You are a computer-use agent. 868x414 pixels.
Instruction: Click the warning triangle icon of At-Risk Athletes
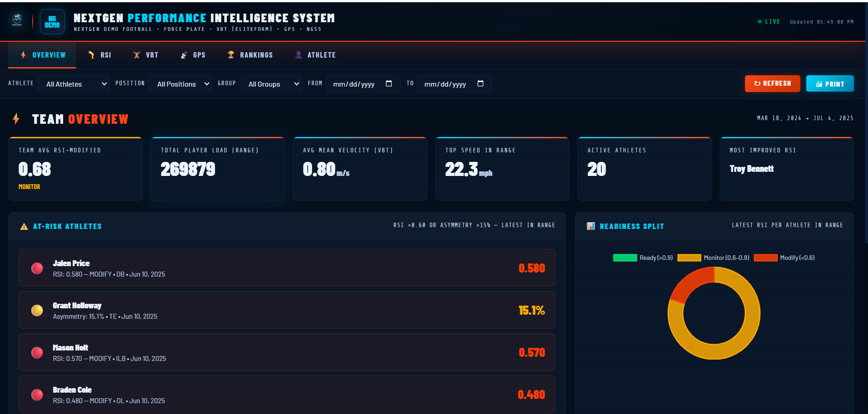tap(24, 226)
